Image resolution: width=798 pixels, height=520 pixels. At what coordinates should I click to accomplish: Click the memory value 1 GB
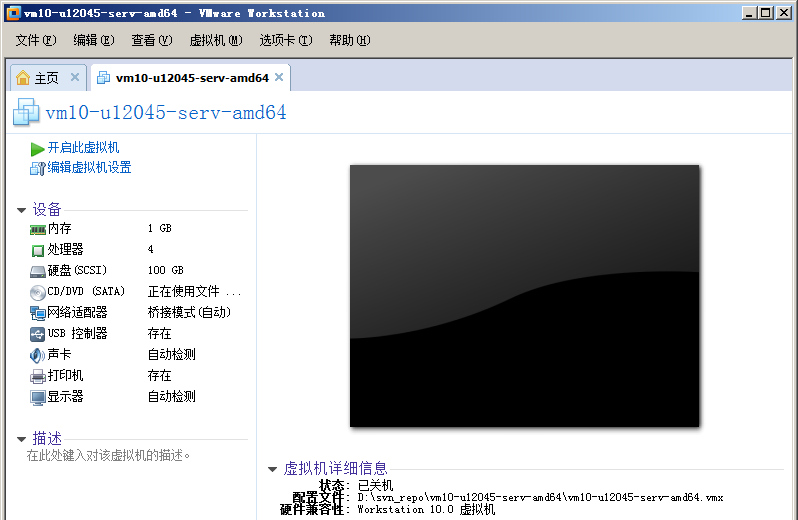(x=160, y=228)
